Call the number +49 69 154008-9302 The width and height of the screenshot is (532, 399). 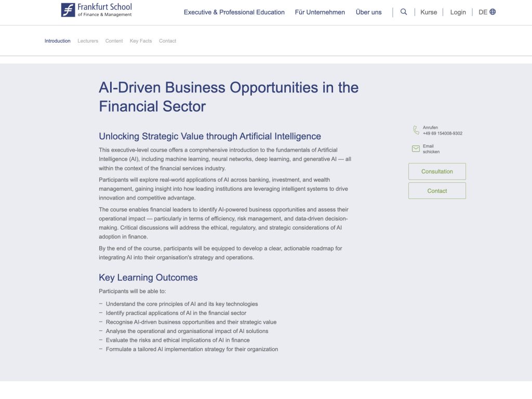[442, 133]
